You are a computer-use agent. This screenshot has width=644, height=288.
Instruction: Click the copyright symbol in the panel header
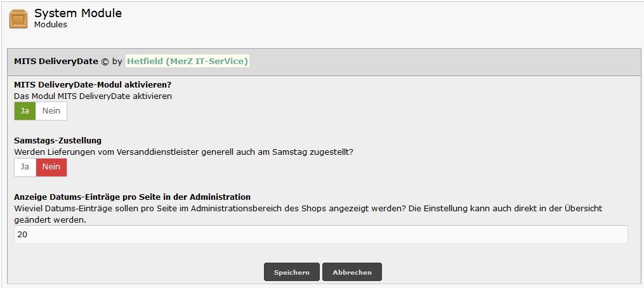pyautogui.click(x=105, y=62)
